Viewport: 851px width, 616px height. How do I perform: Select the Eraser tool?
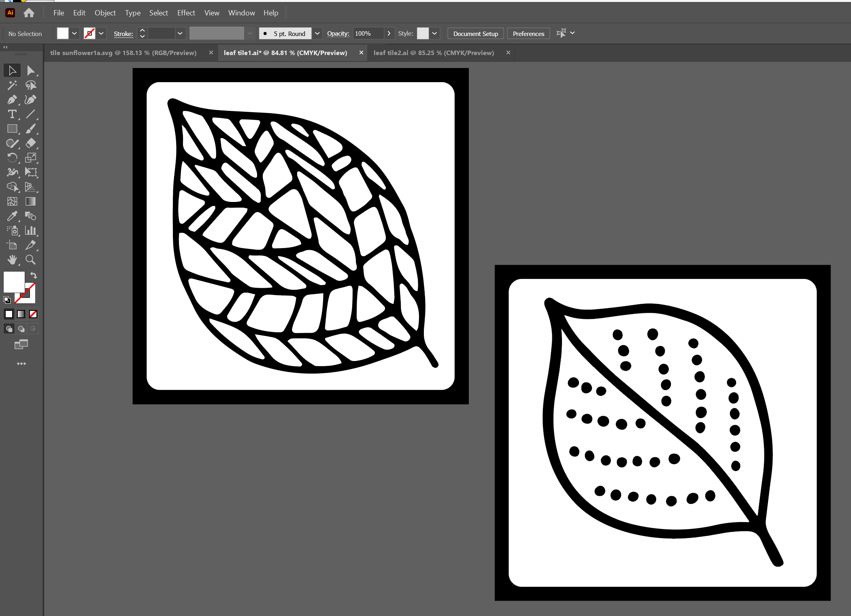pos(31,143)
